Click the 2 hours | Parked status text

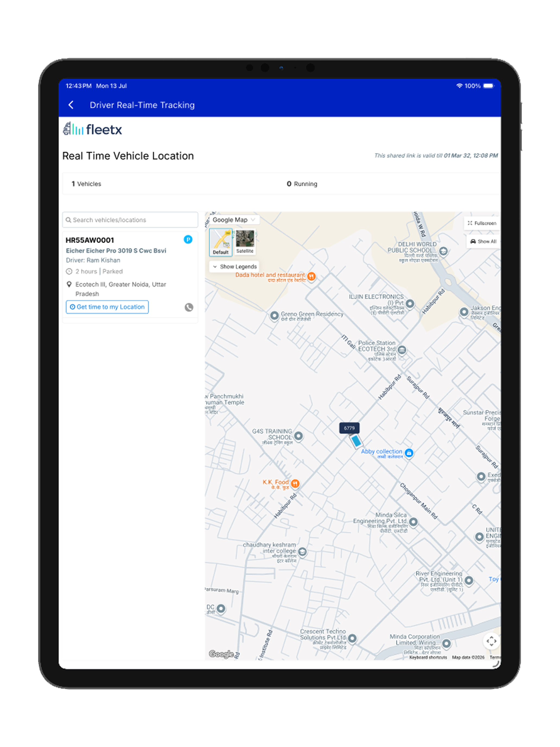[x=99, y=271]
